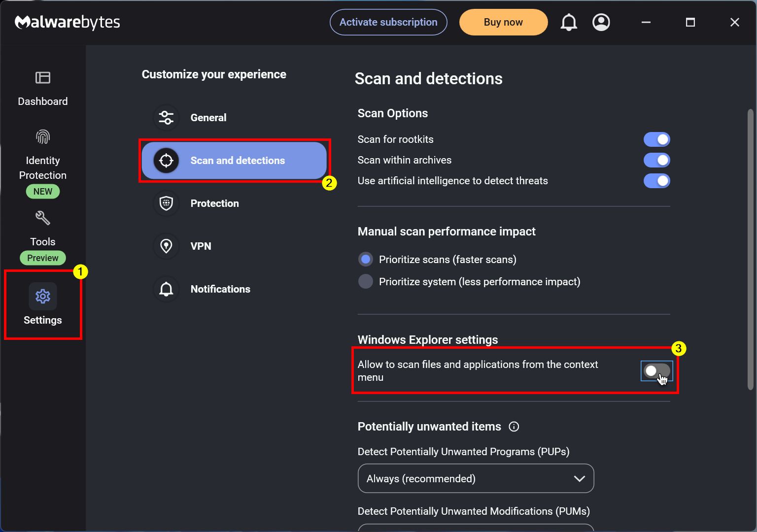Viewport: 757px width, 532px height.
Task: Open the Notifications settings category
Action: (x=220, y=289)
